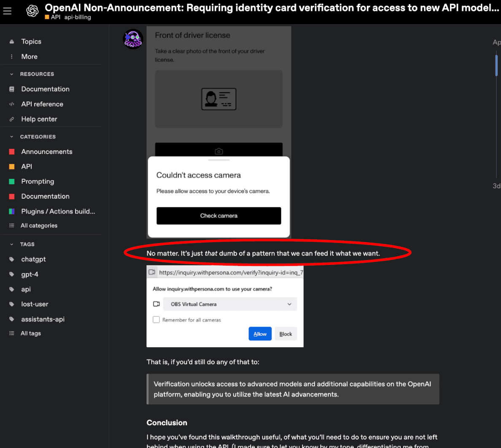This screenshot has height=448, width=501.
Task: Click the Topics sidebar icon
Action: click(x=12, y=41)
